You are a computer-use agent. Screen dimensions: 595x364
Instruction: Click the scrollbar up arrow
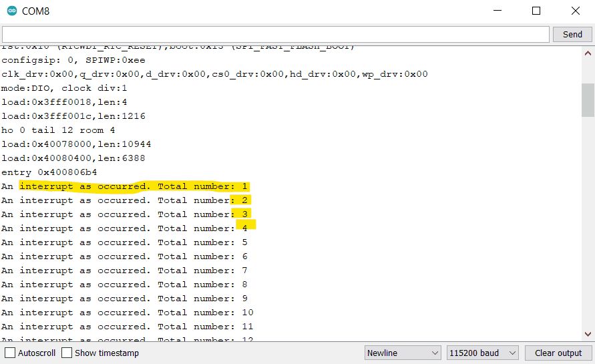588,52
